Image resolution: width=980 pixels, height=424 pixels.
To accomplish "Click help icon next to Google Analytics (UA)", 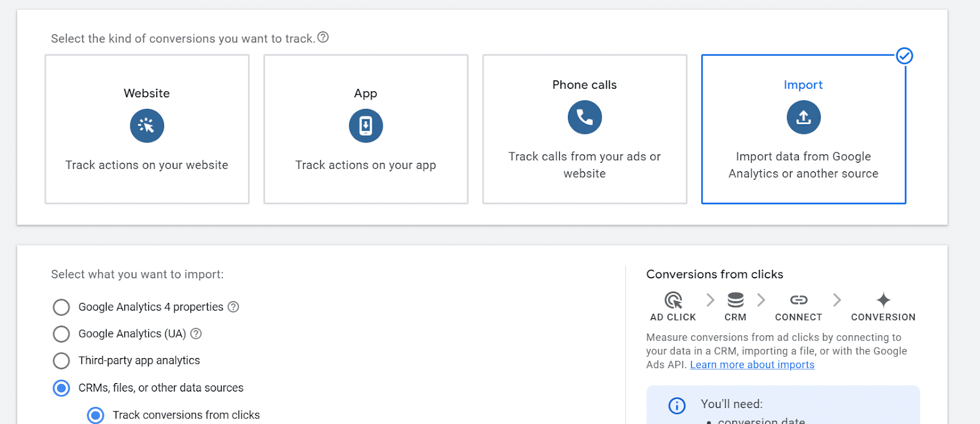I will (196, 334).
